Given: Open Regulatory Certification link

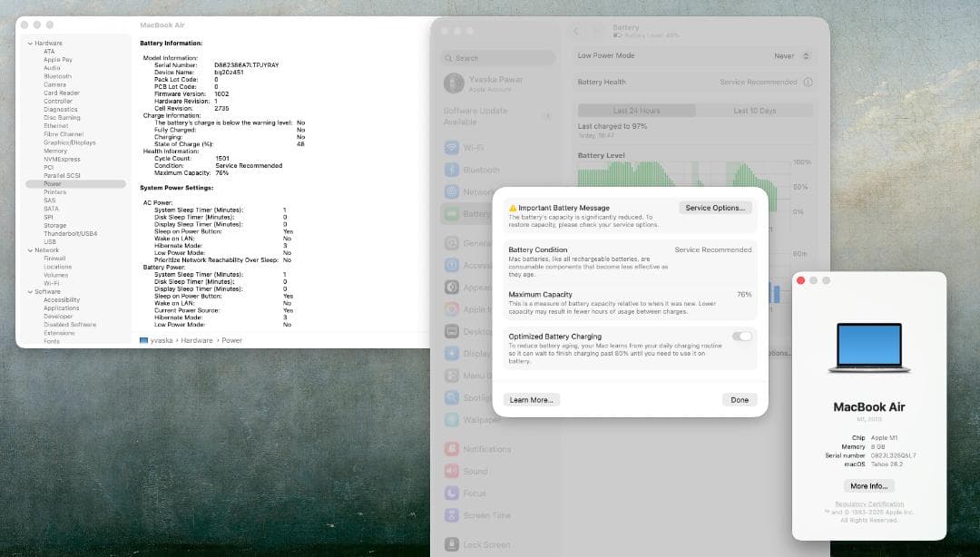Looking at the screenshot, I should click(x=868, y=503).
